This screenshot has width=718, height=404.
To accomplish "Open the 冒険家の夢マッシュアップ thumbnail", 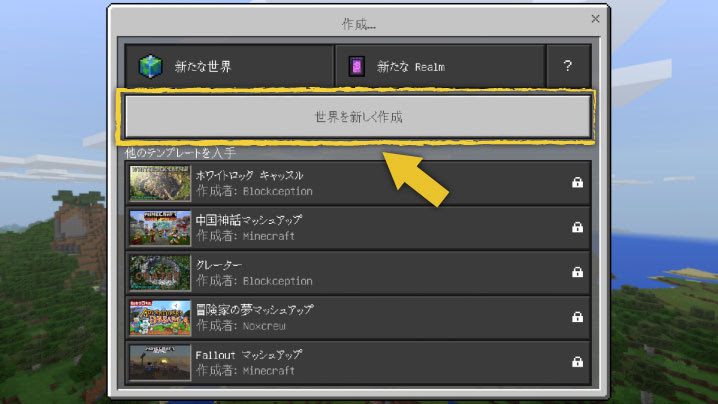I will (160, 318).
